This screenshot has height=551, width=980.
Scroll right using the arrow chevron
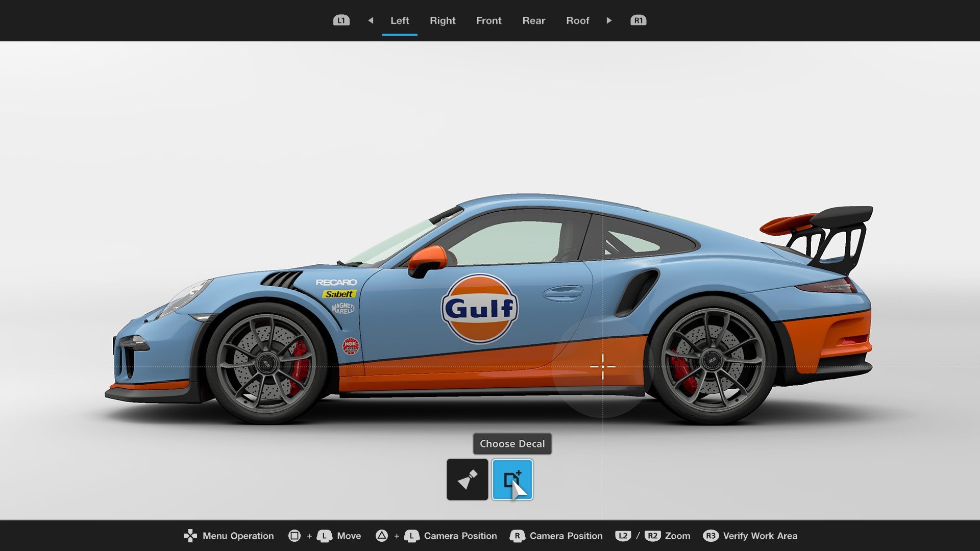point(609,20)
